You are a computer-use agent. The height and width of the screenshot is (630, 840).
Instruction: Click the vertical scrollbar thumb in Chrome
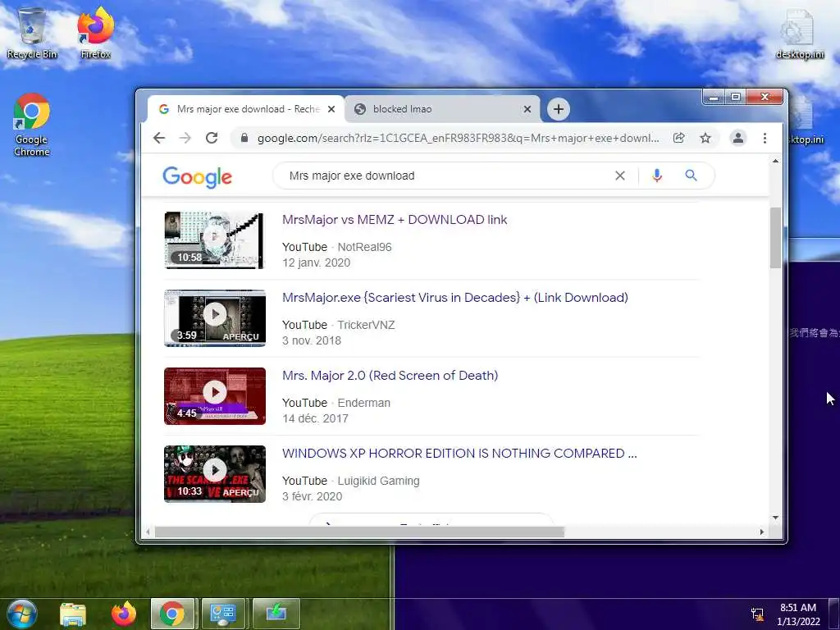[775, 238]
